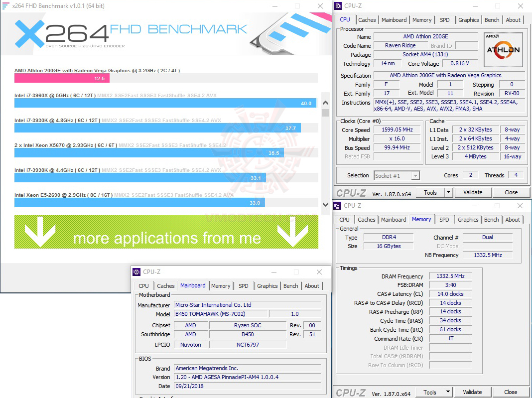Click the x264 FHD Benchmark title bar icon
The image size is (532, 398).
click(5, 6)
